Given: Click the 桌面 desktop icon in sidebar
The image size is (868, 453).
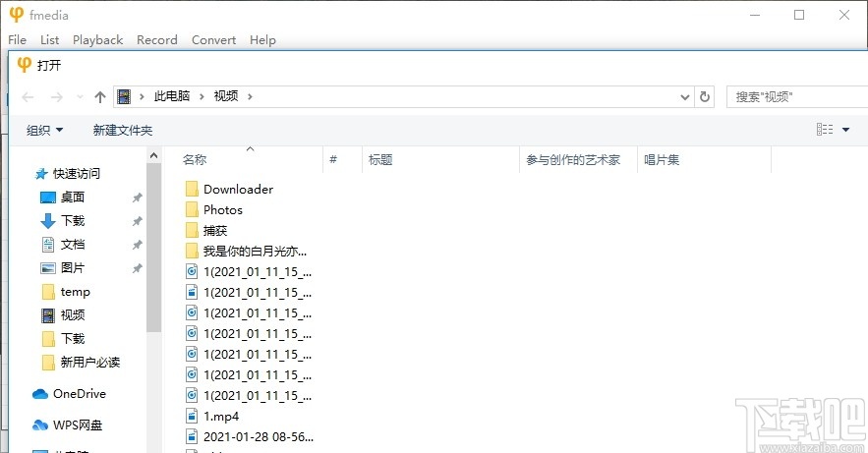Looking at the screenshot, I should pos(48,198).
